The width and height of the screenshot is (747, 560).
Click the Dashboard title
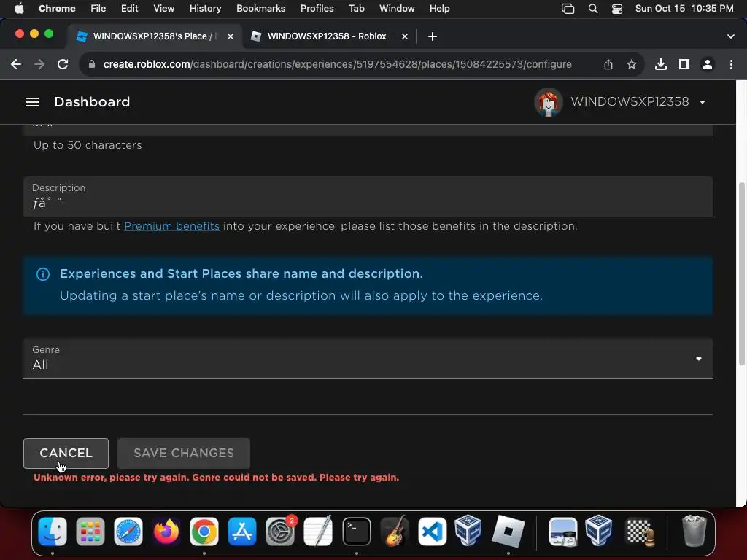click(92, 102)
